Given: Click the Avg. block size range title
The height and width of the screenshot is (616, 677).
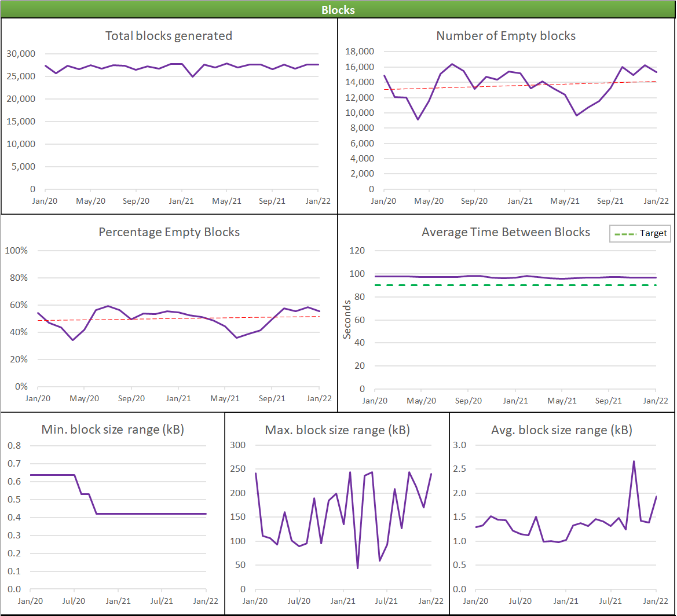Looking at the screenshot, I should pyautogui.click(x=562, y=430).
